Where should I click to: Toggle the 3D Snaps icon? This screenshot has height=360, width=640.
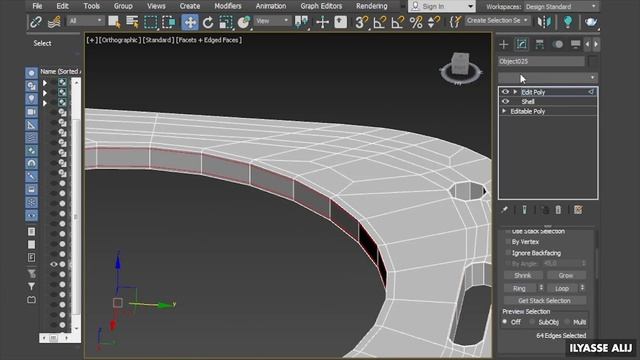pos(361,22)
